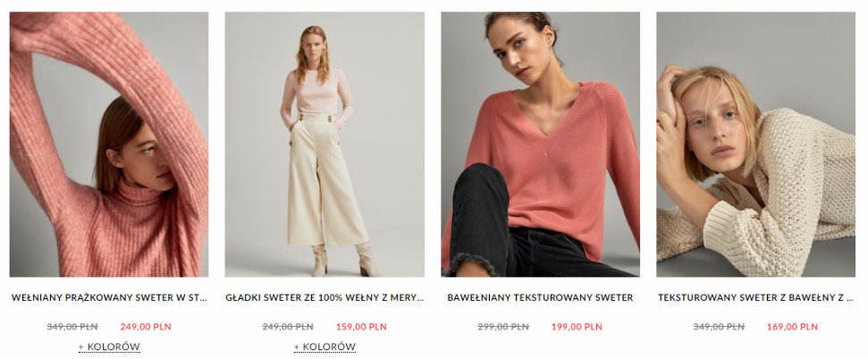This screenshot has height=359, width=868.
Task: Select the 159,00 PLN sale price
Action: coord(361,327)
